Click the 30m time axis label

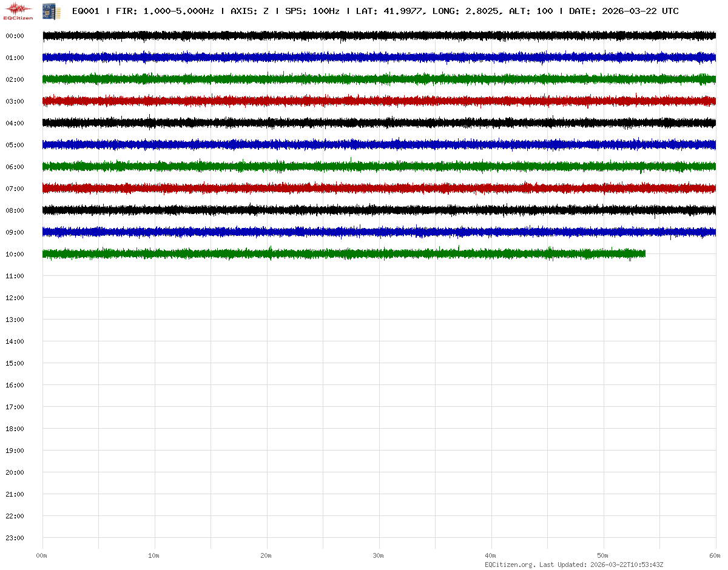click(x=378, y=555)
